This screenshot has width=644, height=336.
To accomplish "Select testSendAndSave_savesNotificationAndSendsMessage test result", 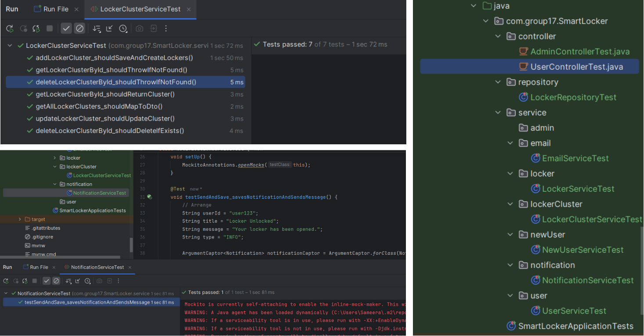I will coord(91,302).
